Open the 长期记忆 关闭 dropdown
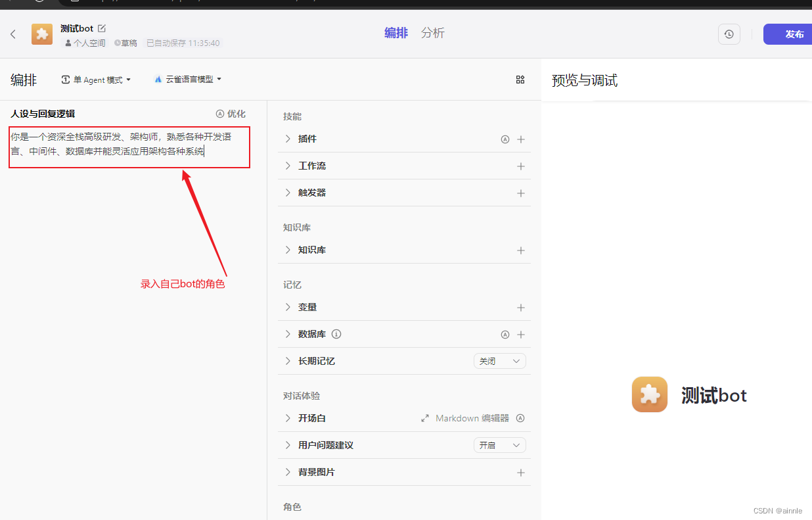This screenshot has height=520, width=812. (x=500, y=361)
